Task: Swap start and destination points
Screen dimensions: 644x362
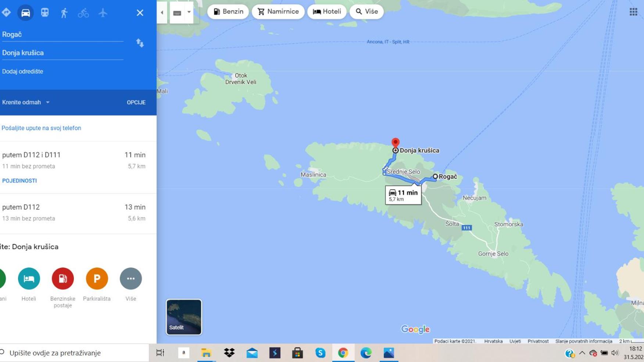Action: click(x=140, y=43)
